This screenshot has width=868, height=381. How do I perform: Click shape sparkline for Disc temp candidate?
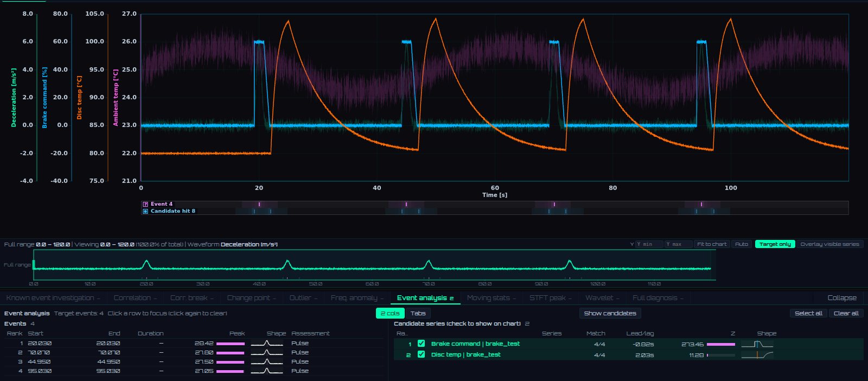[757, 355]
